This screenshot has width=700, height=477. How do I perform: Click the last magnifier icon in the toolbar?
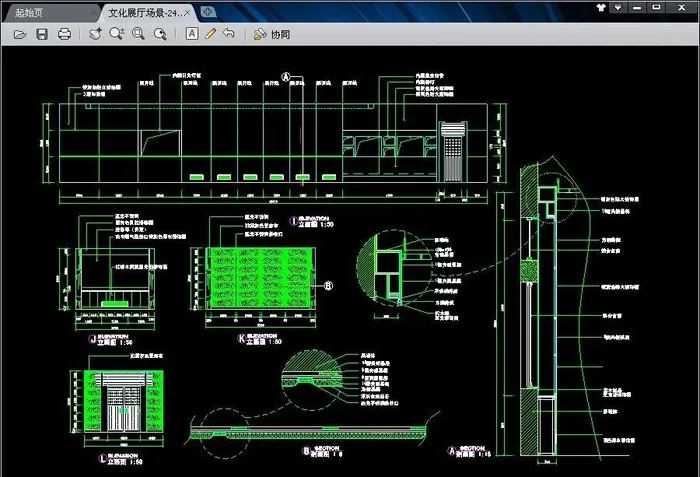[x=161, y=34]
